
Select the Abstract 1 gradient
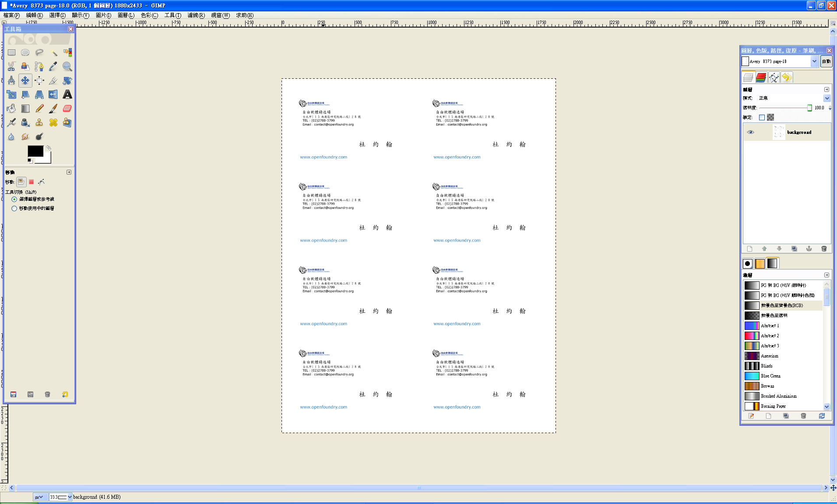[783, 325]
